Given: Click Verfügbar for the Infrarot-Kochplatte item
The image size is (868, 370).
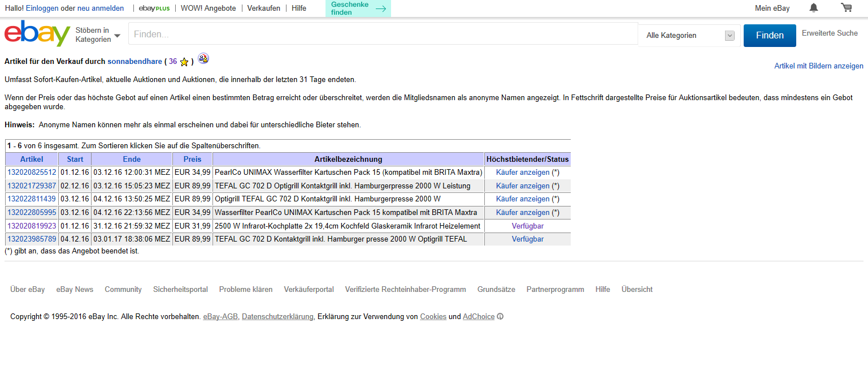Looking at the screenshot, I should [x=528, y=226].
